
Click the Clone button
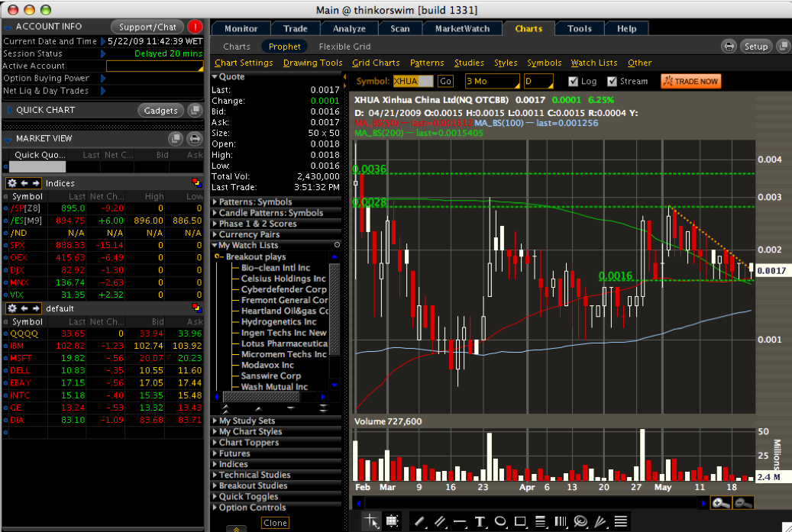[x=275, y=523]
